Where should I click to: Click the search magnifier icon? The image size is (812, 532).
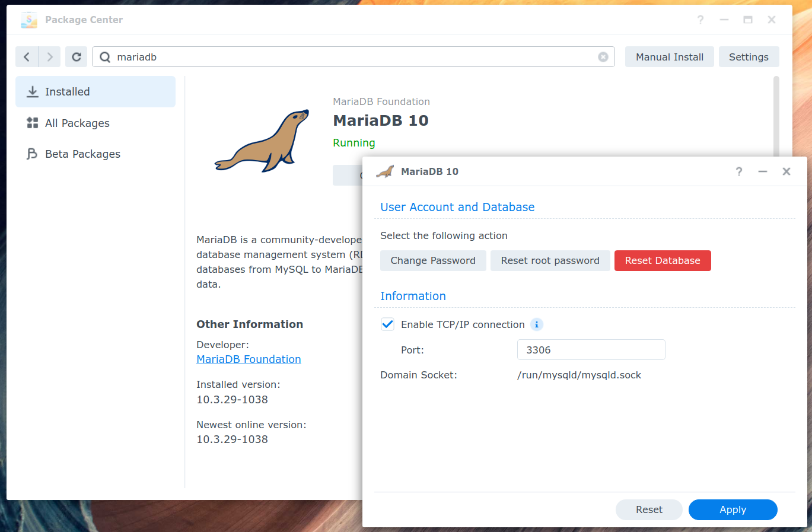[x=105, y=57]
